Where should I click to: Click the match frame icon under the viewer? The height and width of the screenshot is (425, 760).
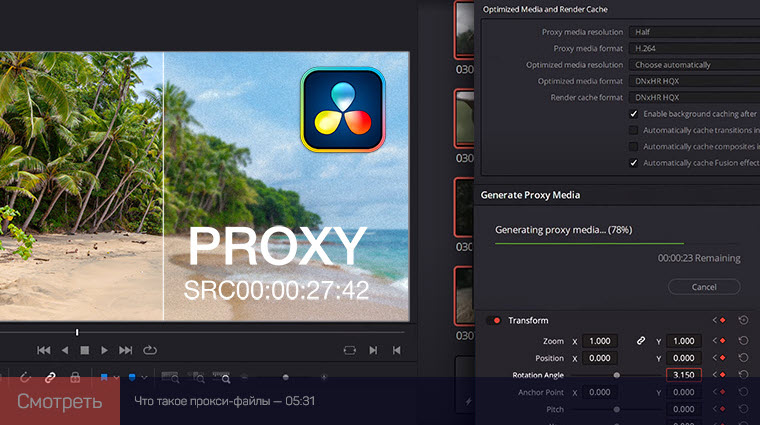pyautogui.click(x=349, y=350)
